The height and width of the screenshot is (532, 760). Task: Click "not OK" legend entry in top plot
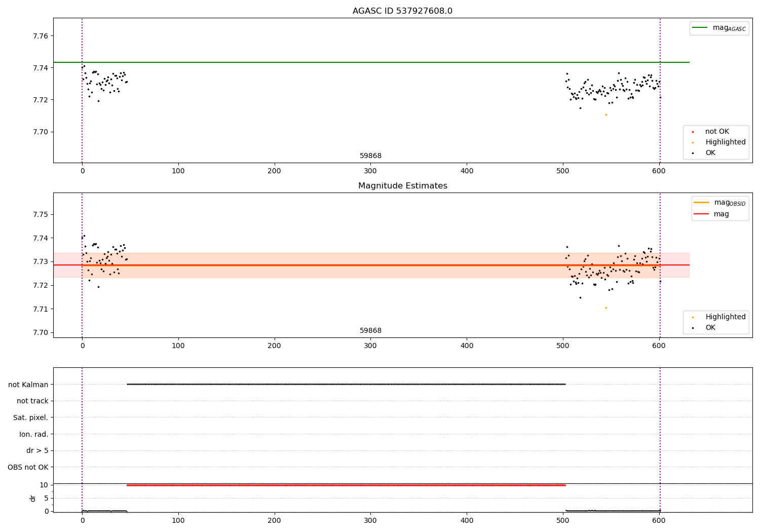click(717, 132)
